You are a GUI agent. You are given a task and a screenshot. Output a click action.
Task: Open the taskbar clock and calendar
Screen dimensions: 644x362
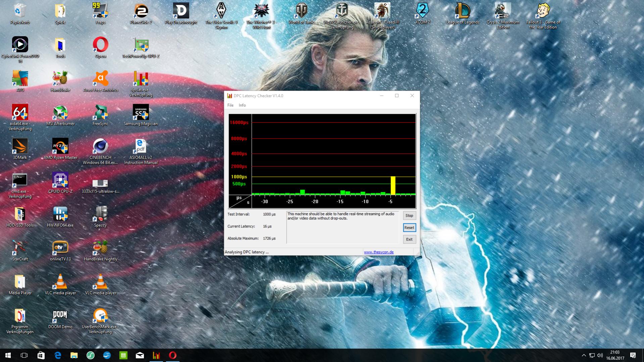tap(615, 355)
